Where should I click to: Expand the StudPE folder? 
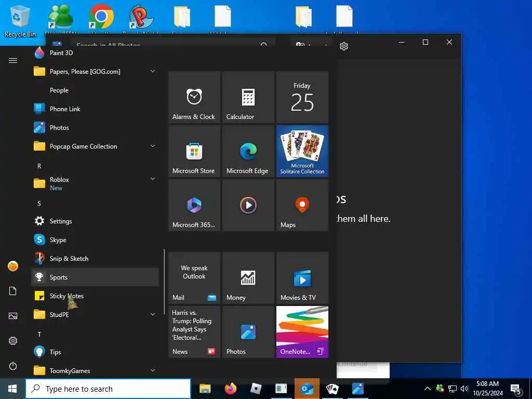95,314
